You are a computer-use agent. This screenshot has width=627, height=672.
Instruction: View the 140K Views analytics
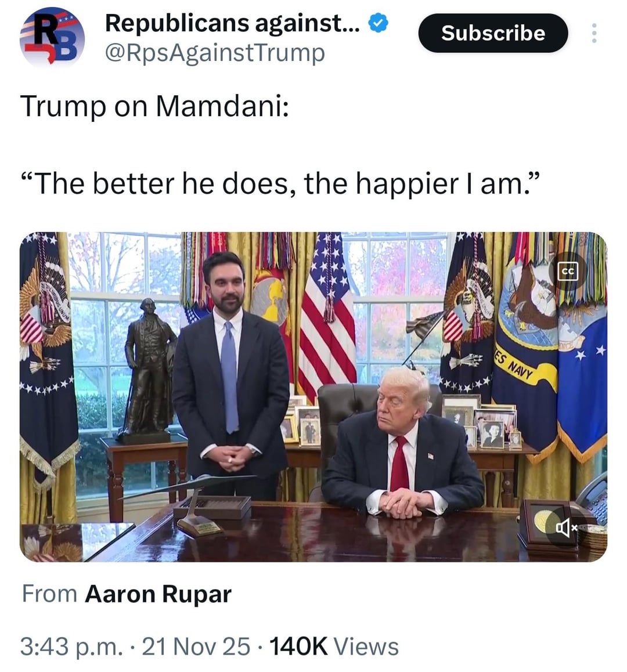tap(334, 646)
